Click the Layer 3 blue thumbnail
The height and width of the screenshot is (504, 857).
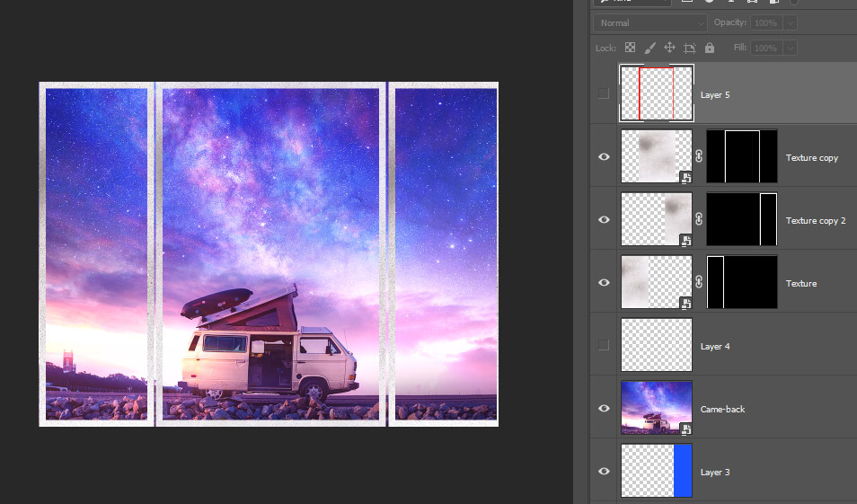(x=657, y=471)
